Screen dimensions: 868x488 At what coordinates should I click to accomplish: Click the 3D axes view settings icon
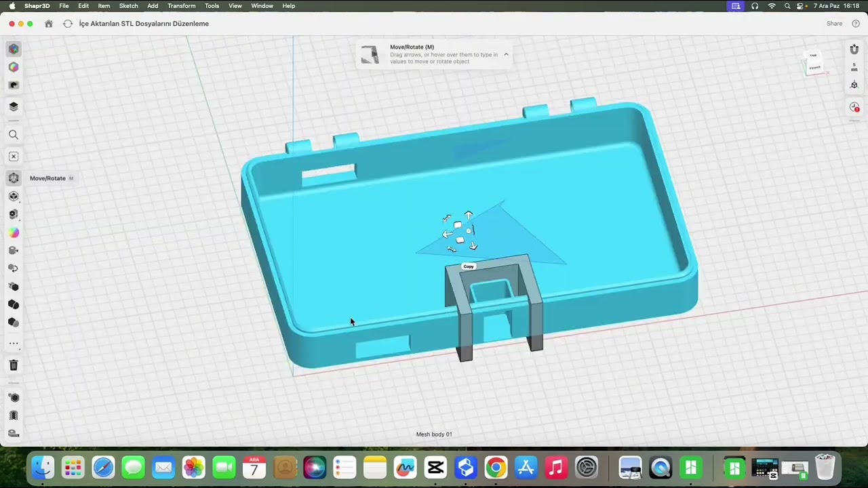click(854, 85)
